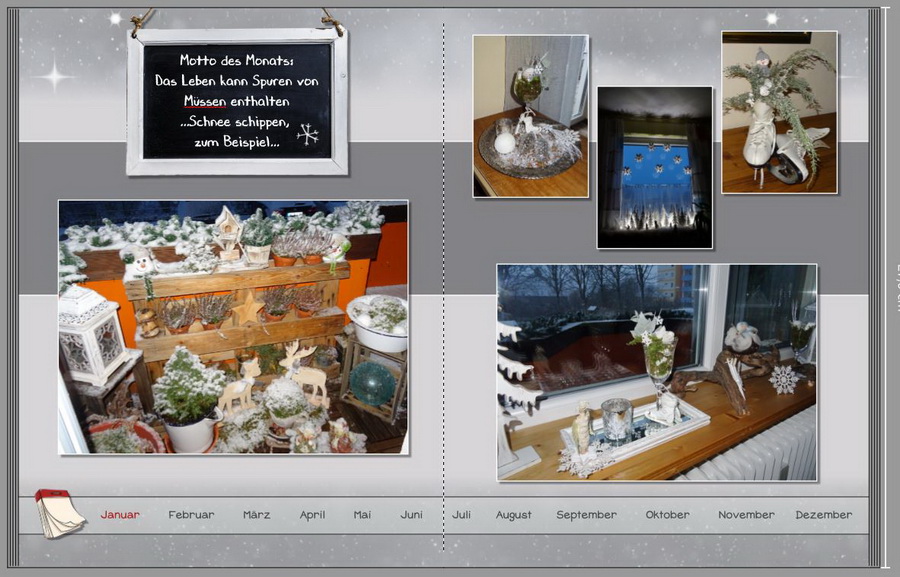Click the tear-off calendar clipart
Screen dimensions: 900x577
pyautogui.click(x=59, y=513)
